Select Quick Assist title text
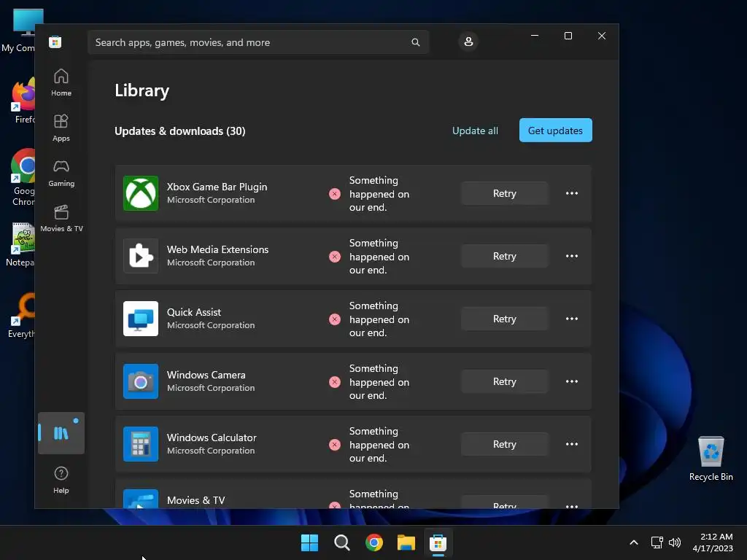Image resolution: width=747 pixels, height=560 pixels. tap(194, 312)
